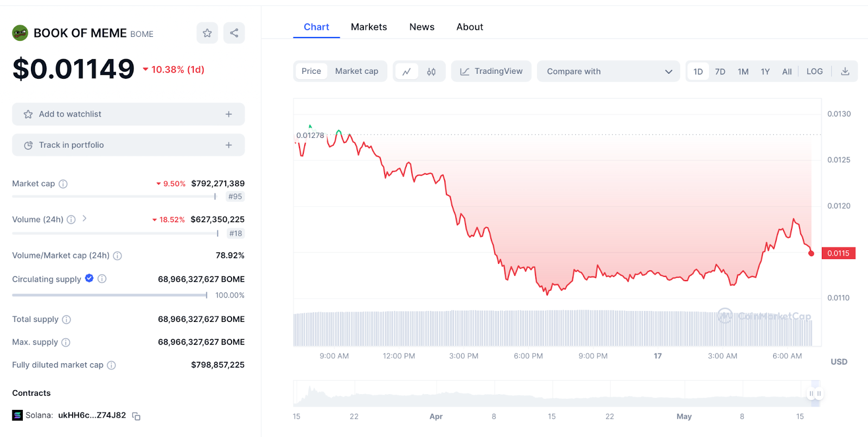The width and height of the screenshot is (868, 437).
Task: Click the $627,350,225 volume value
Action: point(218,219)
